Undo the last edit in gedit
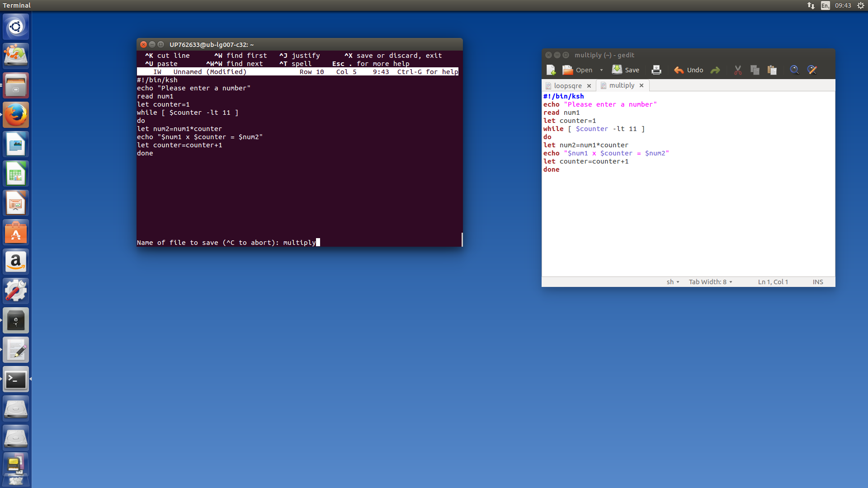The width and height of the screenshot is (868, 488). 689,70
